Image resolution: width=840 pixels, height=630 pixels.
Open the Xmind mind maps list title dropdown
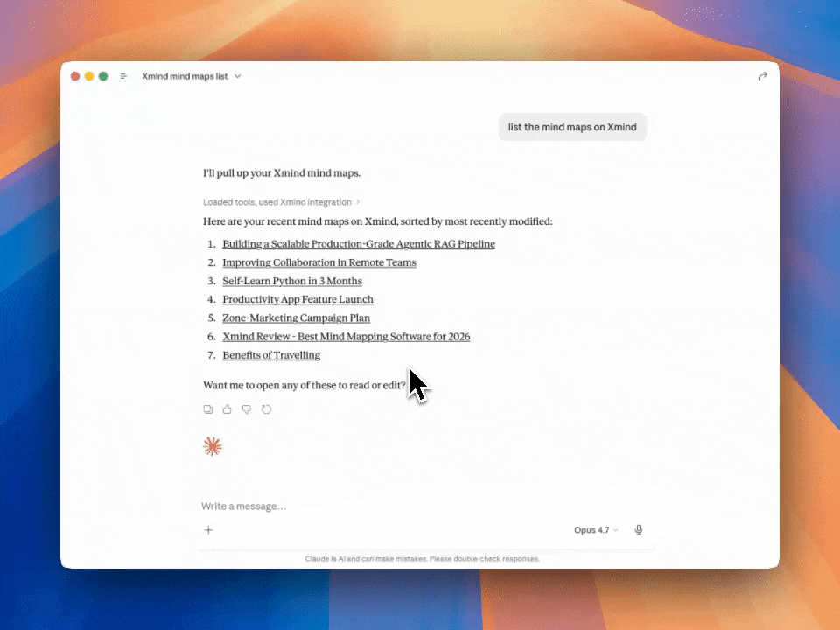(192, 77)
